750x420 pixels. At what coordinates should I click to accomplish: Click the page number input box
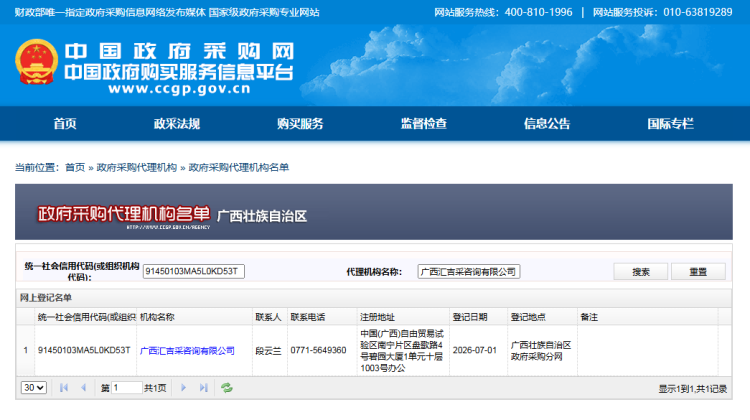click(x=126, y=388)
